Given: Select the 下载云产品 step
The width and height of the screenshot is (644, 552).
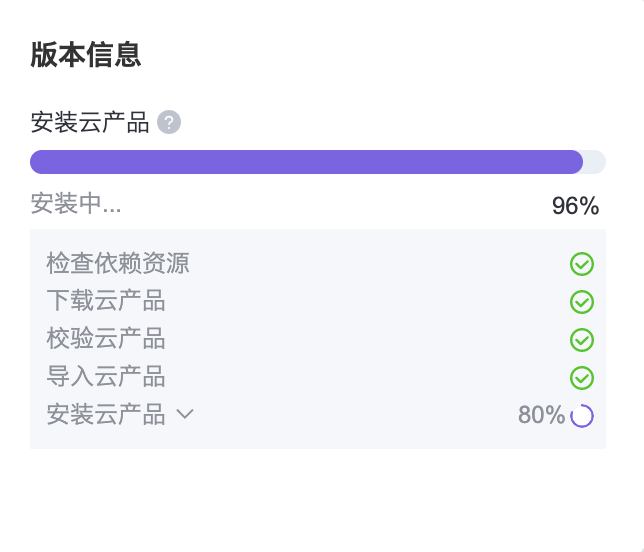Looking at the screenshot, I should click(106, 301).
